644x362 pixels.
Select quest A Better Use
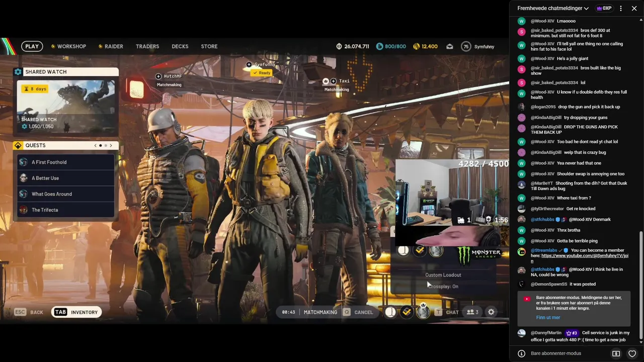(x=66, y=178)
